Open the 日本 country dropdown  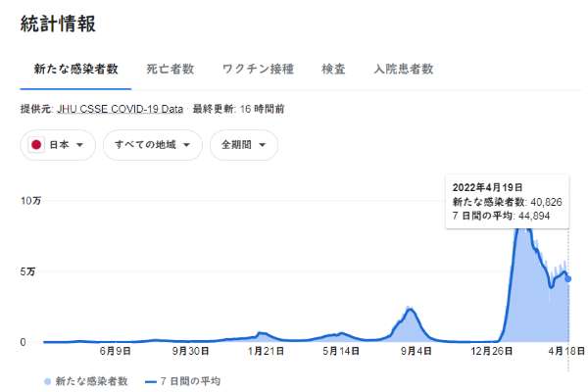58,145
